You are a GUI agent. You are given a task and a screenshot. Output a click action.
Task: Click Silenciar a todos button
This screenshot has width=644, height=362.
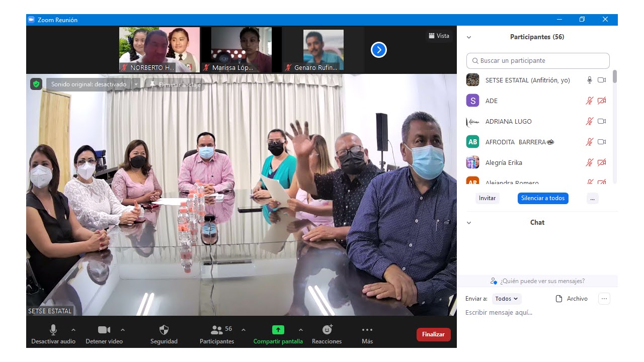point(543,198)
